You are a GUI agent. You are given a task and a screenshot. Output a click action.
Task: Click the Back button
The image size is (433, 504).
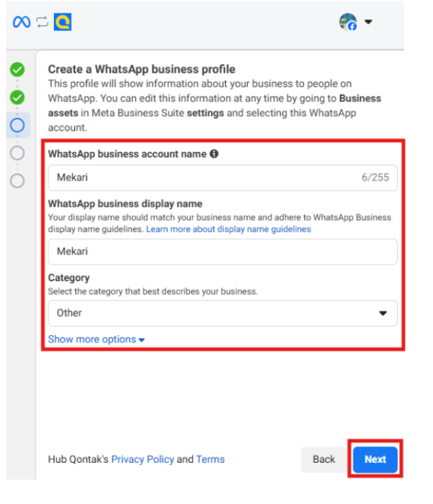323,459
